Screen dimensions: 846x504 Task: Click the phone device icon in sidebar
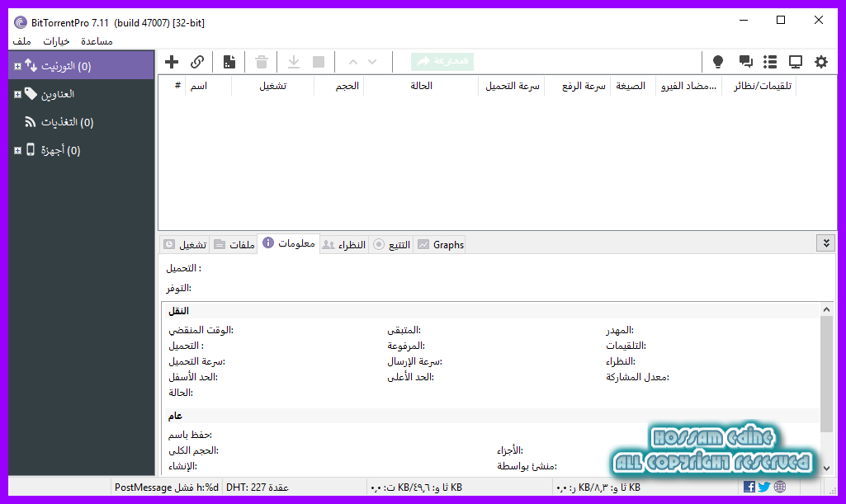[31, 150]
